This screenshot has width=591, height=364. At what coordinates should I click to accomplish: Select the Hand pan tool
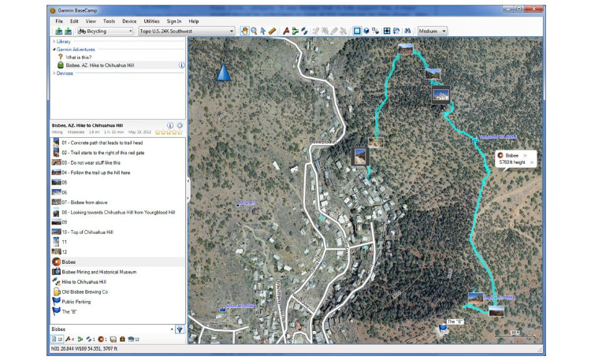point(244,31)
